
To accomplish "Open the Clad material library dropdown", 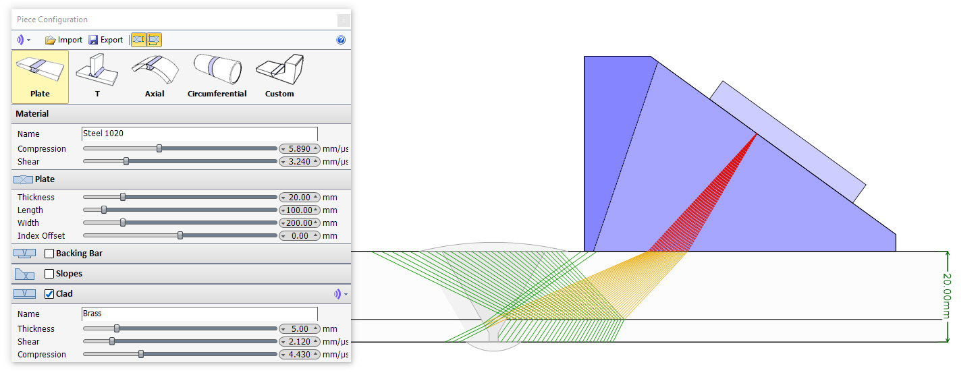I will coord(341,294).
